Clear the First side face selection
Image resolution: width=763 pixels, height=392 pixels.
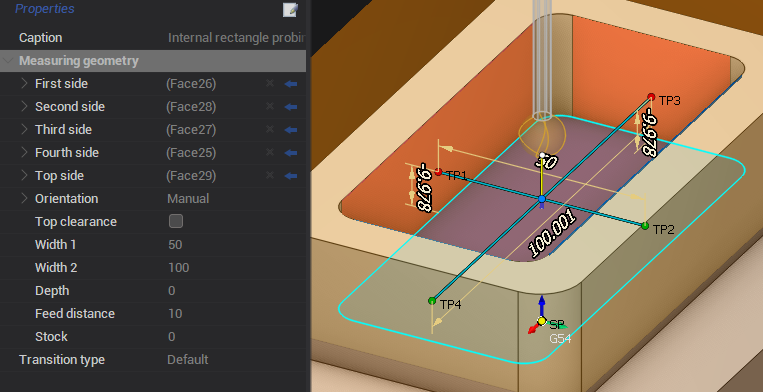pos(270,84)
